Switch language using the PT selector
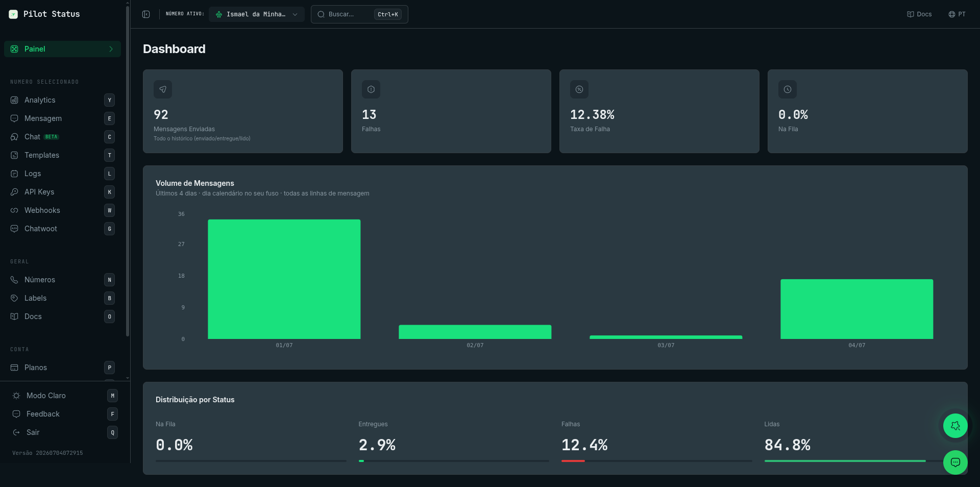The image size is (980, 487). [x=957, y=14]
